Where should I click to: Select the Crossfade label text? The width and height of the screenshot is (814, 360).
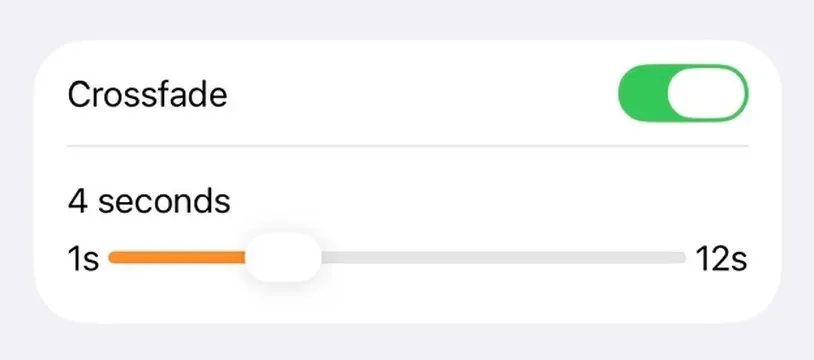(x=147, y=95)
